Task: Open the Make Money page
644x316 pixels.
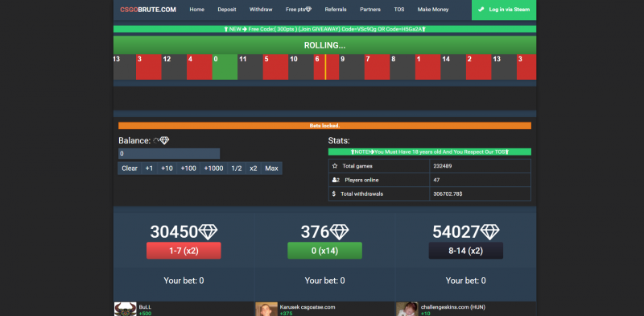Action: [433, 10]
